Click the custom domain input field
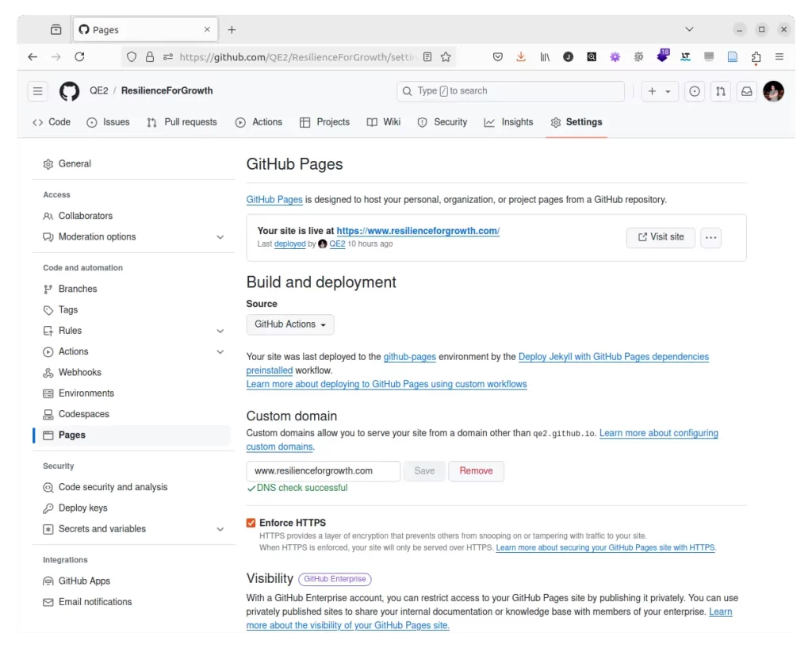The width and height of the screenshot is (812, 652). 322,470
